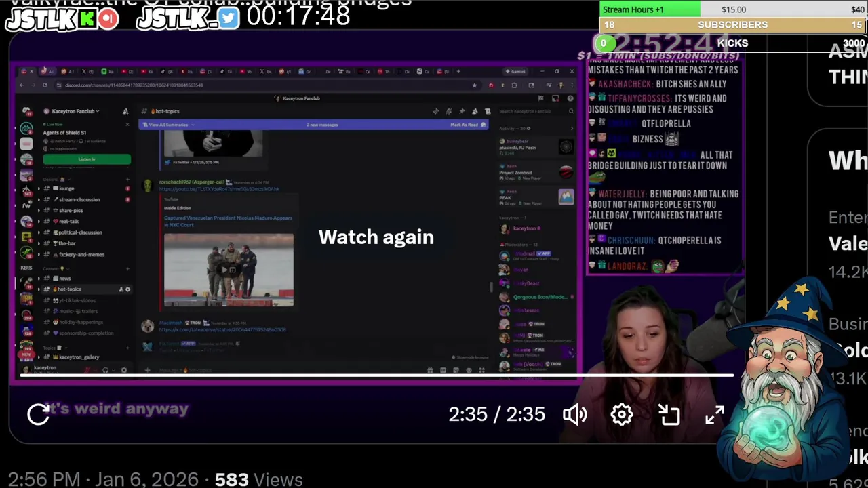Open the Discord inbox icon
Viewport: 868px width, 488px height.
[555, 98]
